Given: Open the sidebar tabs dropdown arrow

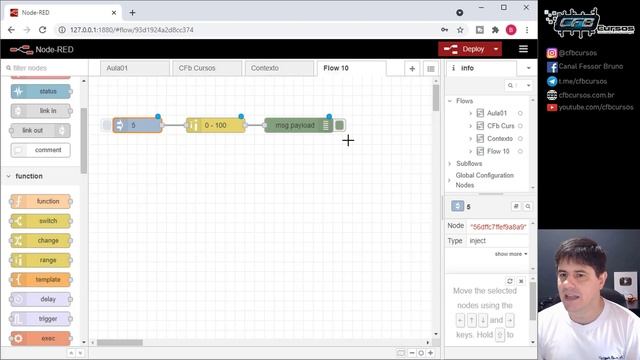Looking at the screenshot, I should click(528, 68).
